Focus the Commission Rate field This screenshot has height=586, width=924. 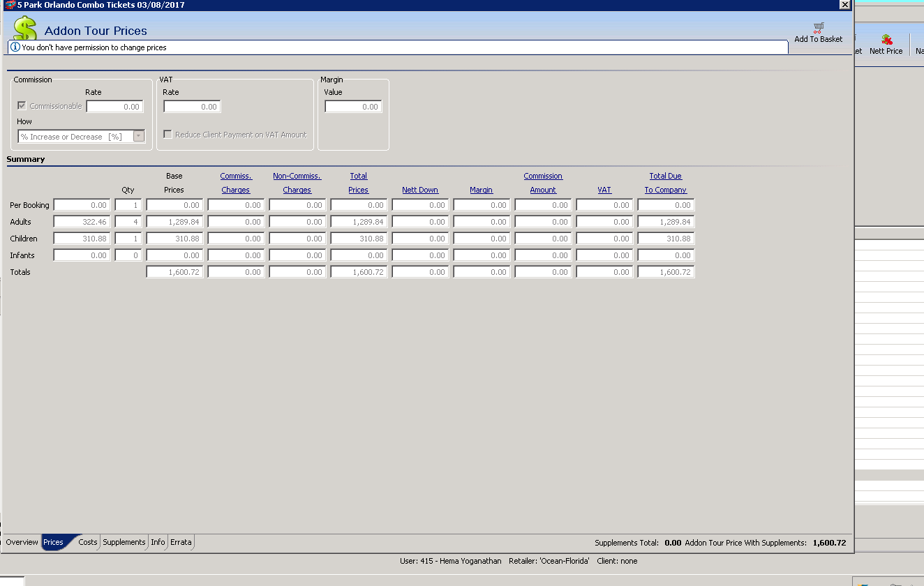[x=115, y=107]
